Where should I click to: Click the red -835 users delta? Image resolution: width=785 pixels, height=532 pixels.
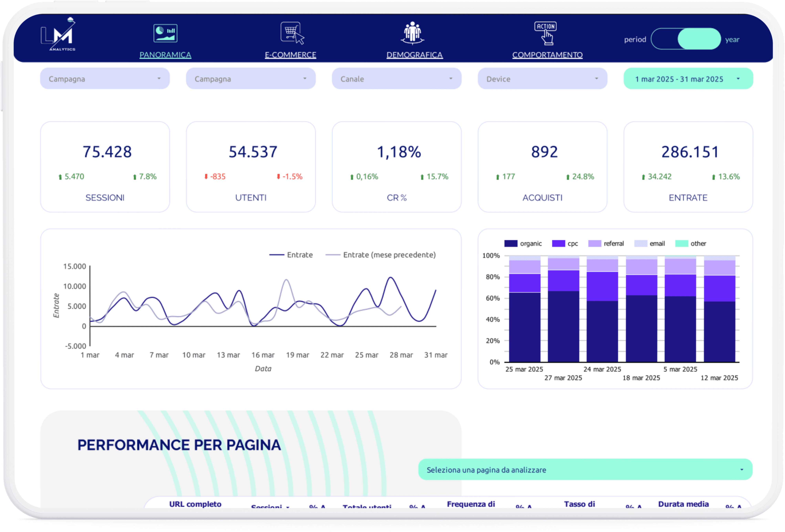pyautogui.click(x=215, y=177)
